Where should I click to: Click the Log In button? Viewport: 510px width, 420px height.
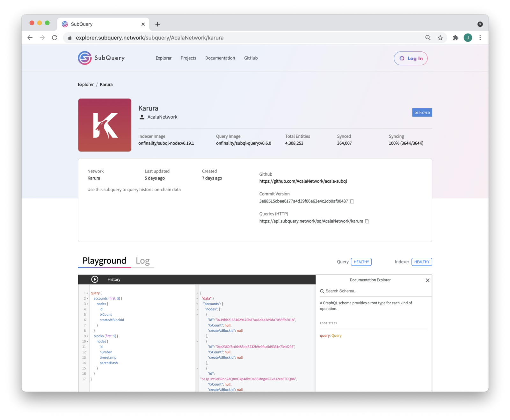pyautogui.click(x=411, y=58)
